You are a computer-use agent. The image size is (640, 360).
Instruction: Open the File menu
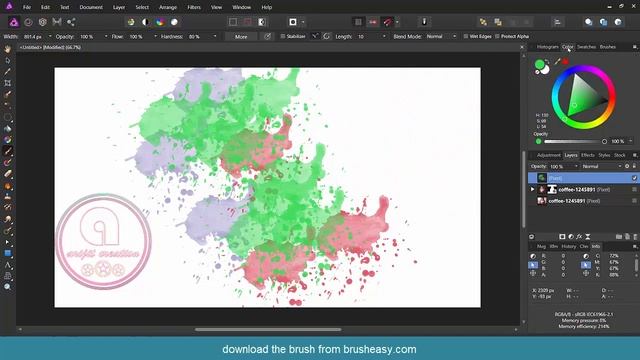point(27,7)
